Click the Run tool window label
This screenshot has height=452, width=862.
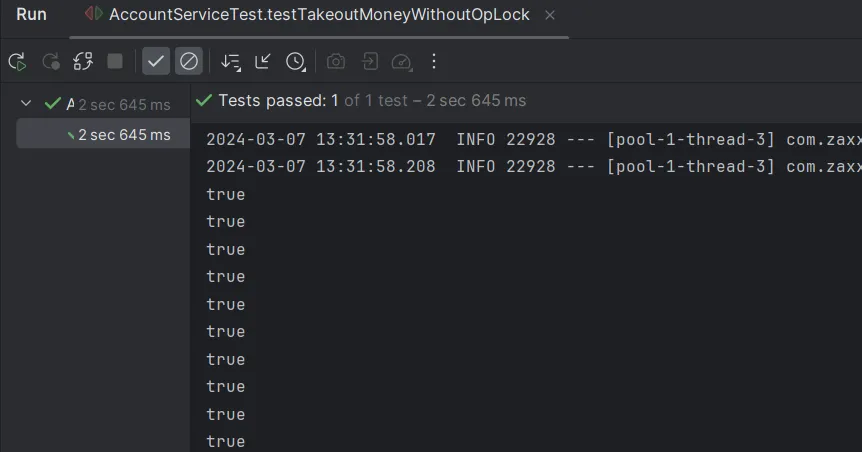32,15
